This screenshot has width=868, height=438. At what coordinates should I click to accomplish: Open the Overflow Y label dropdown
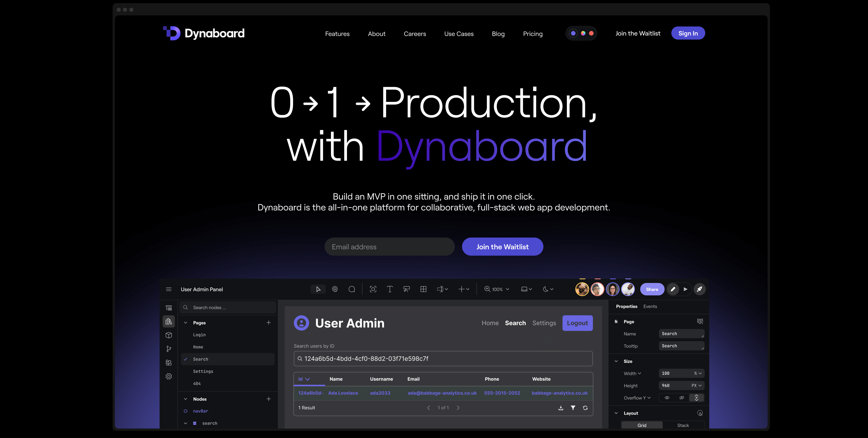pos(637,398)
